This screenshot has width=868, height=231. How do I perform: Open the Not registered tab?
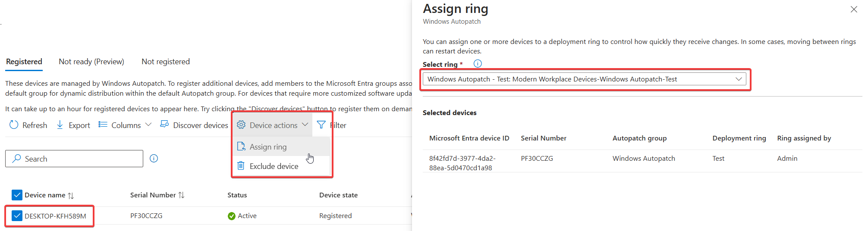tap(166, 62)
